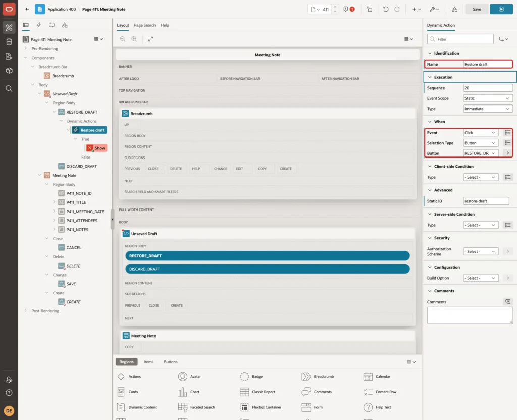
Task: Open the Layout tab
Action: 123,25
